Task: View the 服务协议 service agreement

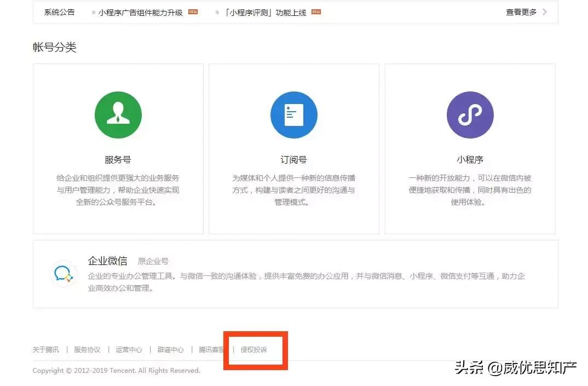Action: click(x=87, y=350)
